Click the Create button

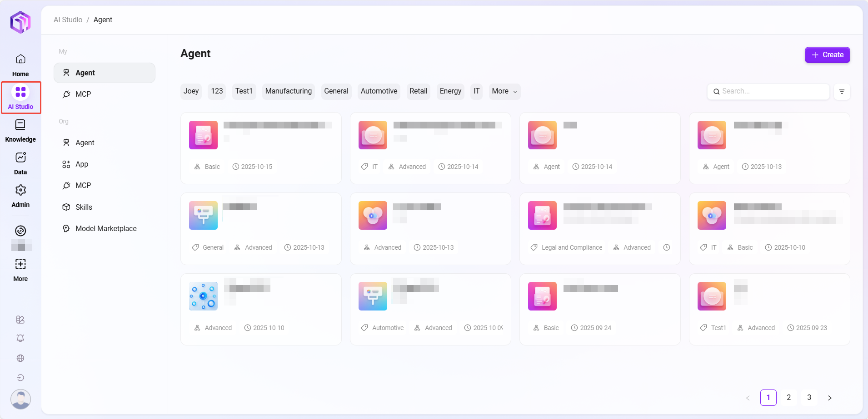click(827, 55)
